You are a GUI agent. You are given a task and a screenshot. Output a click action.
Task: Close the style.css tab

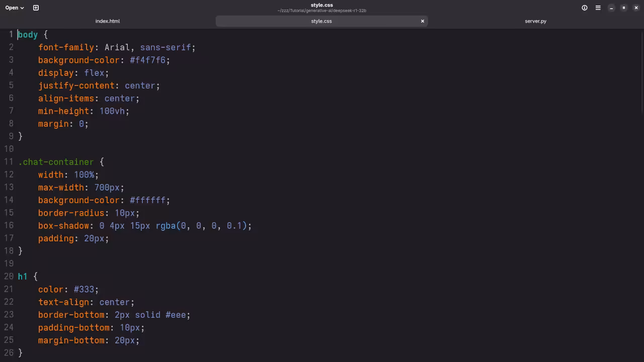click(422, 21)
